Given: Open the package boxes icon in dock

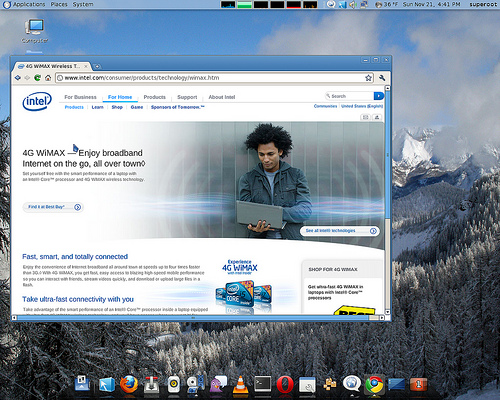Looking at the screenshot, I should pos(330,384).
